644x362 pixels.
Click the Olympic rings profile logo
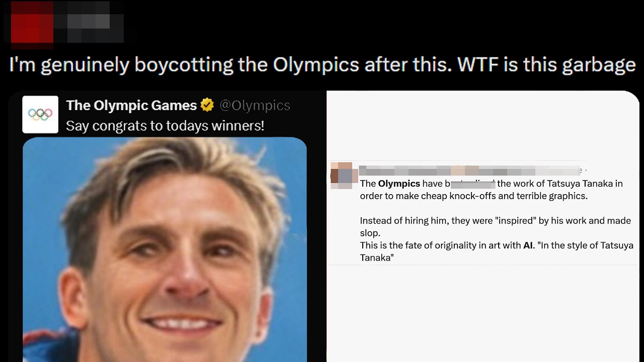click(40, 115)
